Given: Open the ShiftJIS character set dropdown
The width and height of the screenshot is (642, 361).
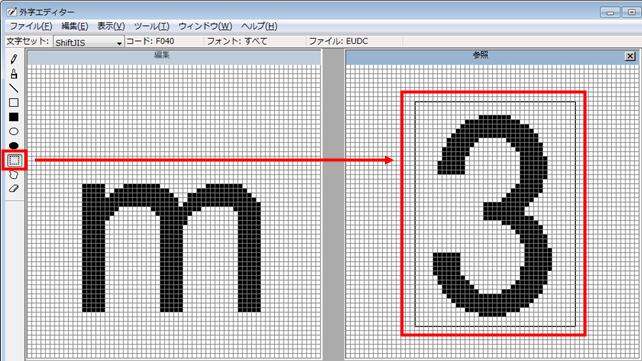Looking at the screenshot, I should coord(88,42).
